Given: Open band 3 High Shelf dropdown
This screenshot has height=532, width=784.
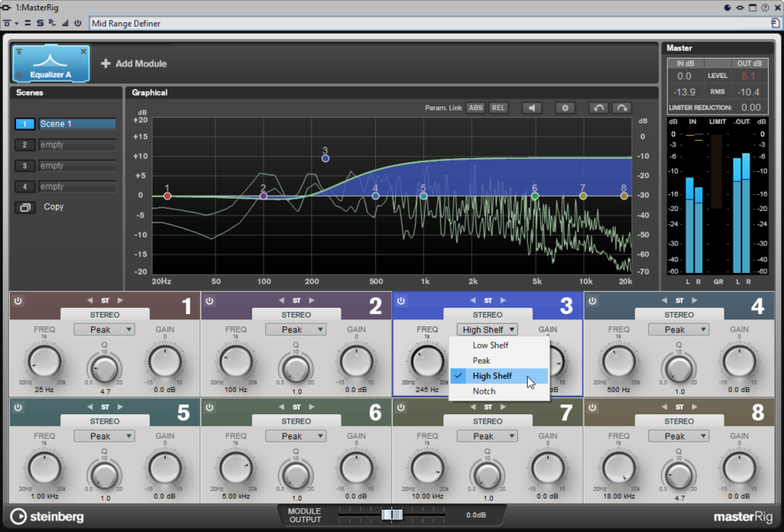Looking at the screenshot, I should pyautogui.click(x=487, y=330).
